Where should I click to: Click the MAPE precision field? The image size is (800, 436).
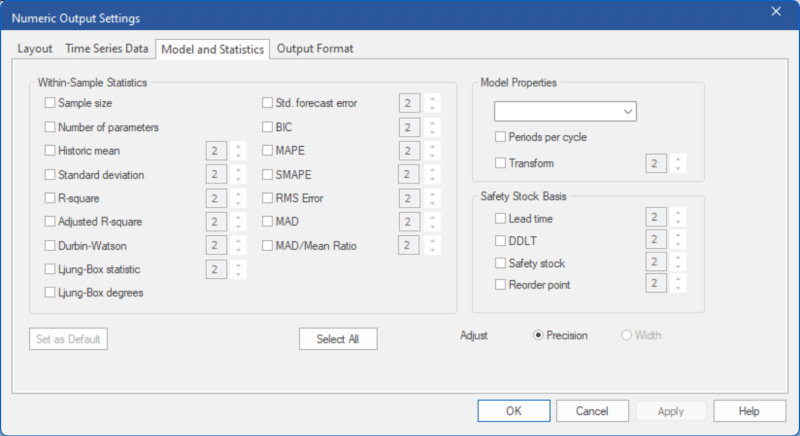point(410,151)
